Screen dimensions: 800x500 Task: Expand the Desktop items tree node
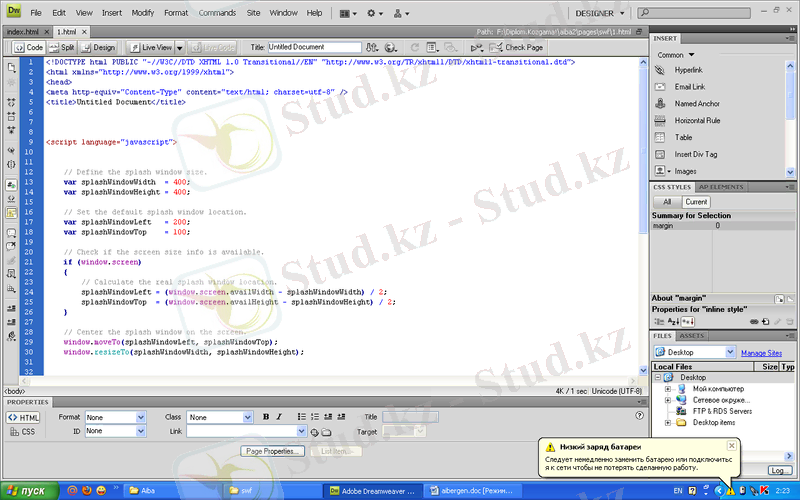pyautogui.click(x=668, y=422)
